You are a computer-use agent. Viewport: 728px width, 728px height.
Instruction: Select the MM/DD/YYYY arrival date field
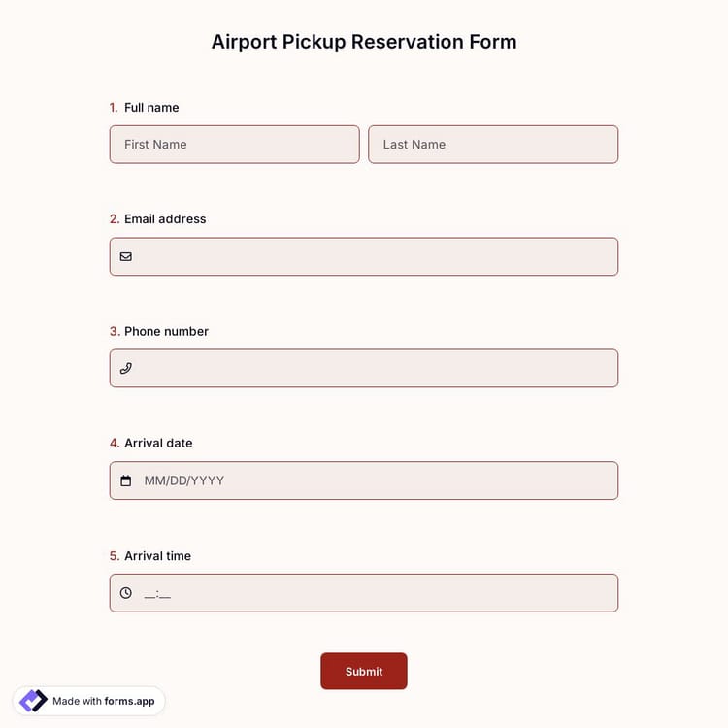(x=374, y=480)
